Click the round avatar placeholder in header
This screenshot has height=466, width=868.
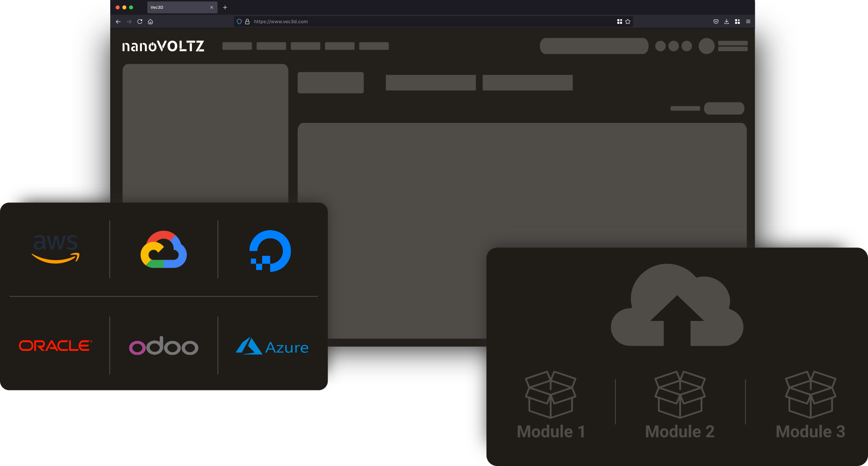click(x=707, y=46)
